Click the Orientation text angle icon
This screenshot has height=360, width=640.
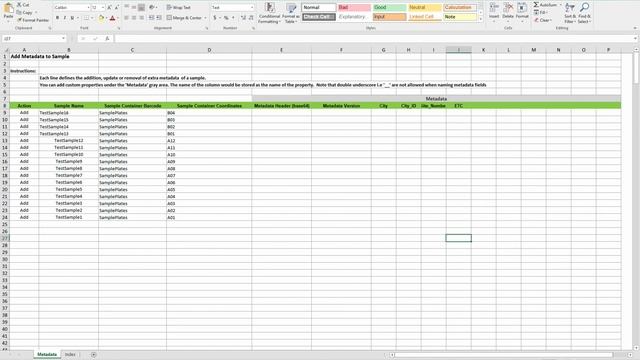tap(152, 8)
